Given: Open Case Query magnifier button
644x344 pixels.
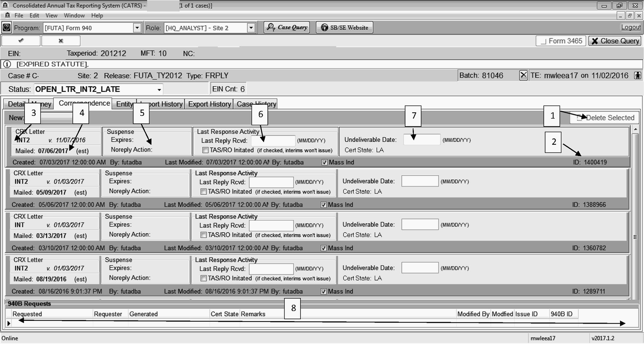Looking at the screenshot, I should (287, 28).
